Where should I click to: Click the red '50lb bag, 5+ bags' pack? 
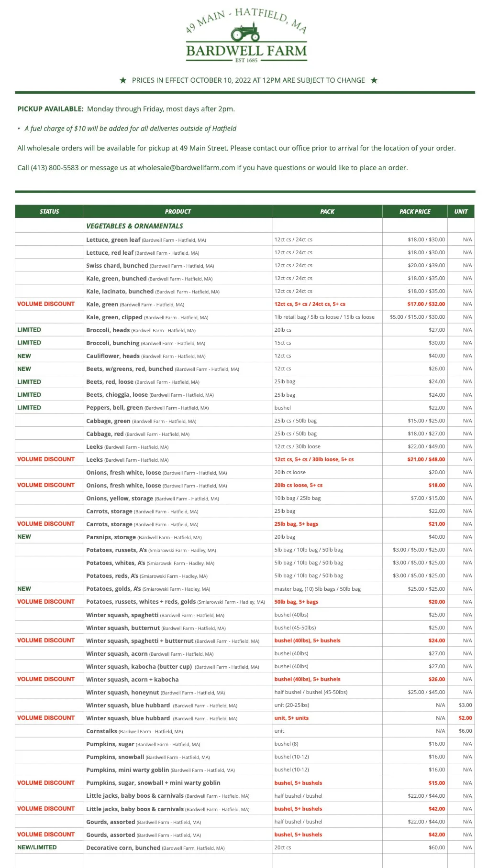click(296, 602)
